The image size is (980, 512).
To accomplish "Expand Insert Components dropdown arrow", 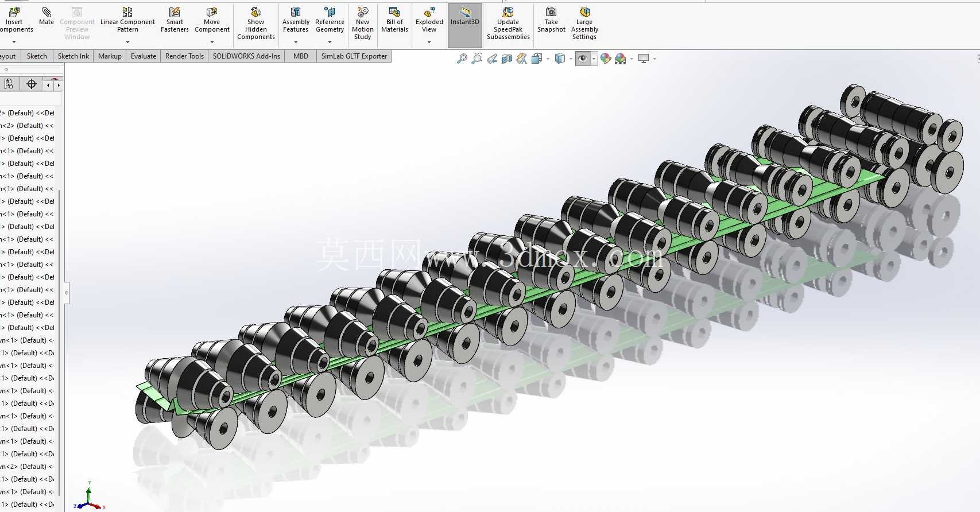I will 14,42.
